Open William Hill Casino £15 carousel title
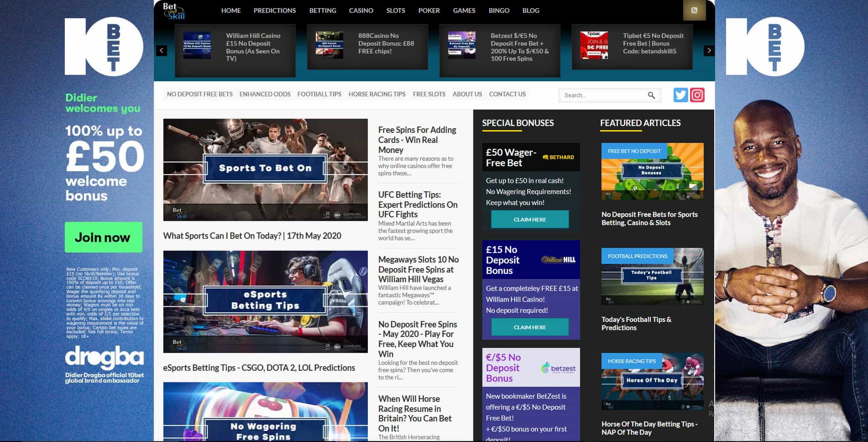 click(253, 47)
